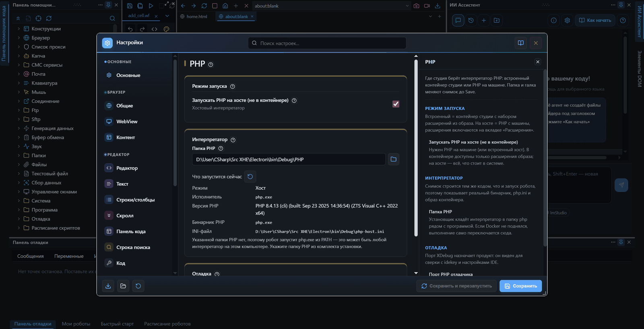The width and height of the screenshot is (644, 329).
Task: Click the run script play icon
Action: [151, 6]
